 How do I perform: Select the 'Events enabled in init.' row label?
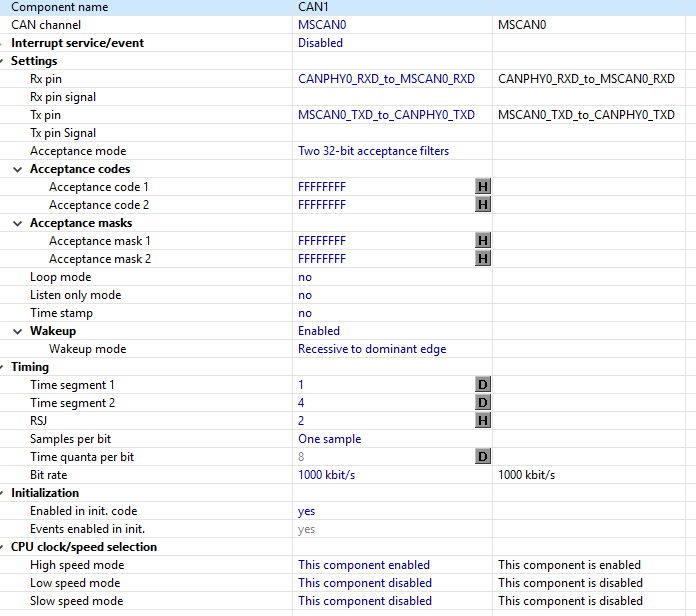[88, 529]
